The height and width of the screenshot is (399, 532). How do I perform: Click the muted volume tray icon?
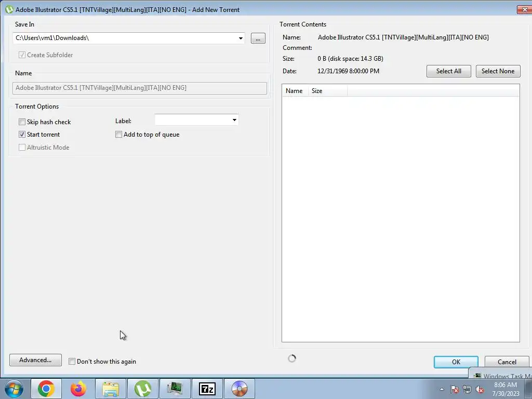tap(480, 389)
